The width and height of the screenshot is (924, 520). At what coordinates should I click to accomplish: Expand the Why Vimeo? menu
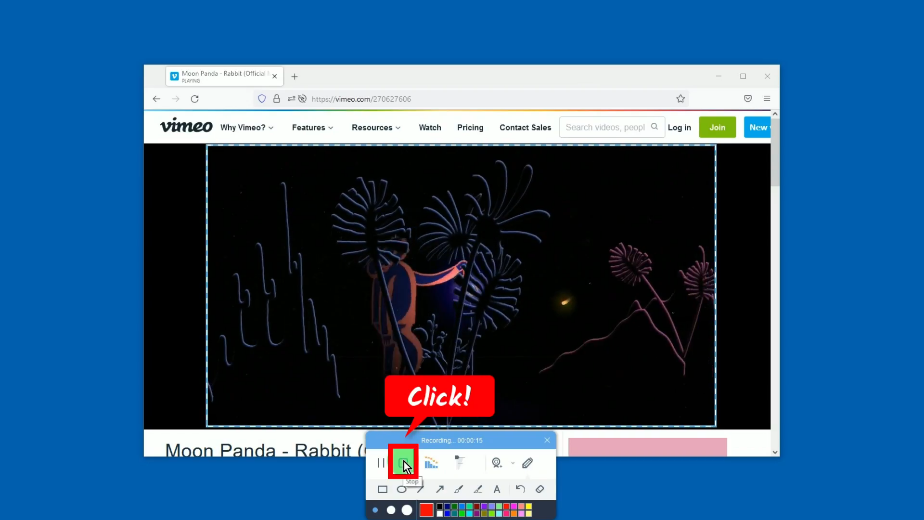coord(247,127)
